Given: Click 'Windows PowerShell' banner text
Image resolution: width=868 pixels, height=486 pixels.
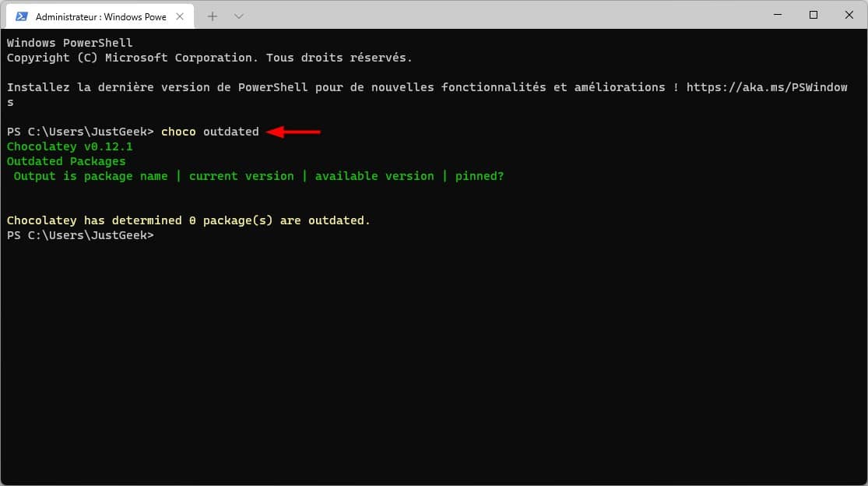Looking at the screenshot, I should click(70, 43).
